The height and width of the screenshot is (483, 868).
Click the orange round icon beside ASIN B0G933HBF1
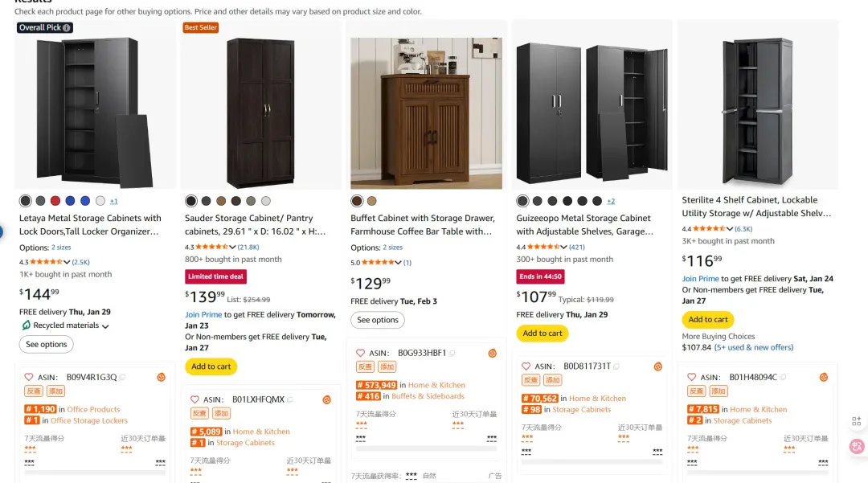(x=492, y=353)
